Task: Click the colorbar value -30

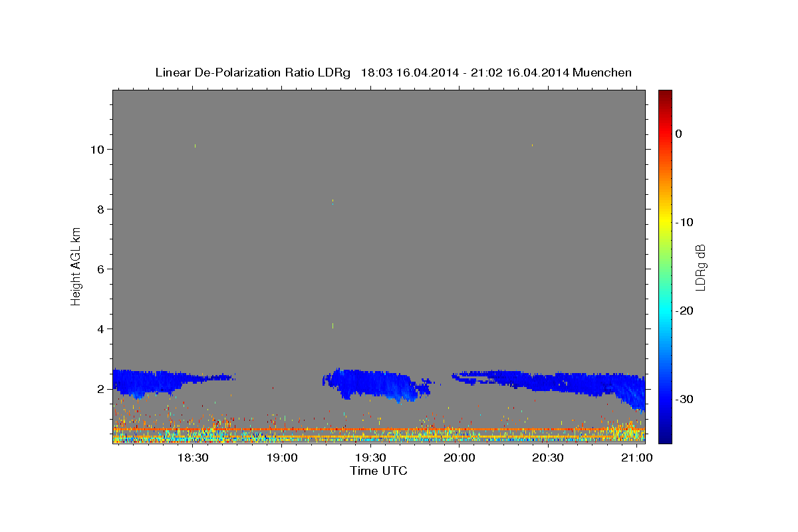Action: tap(685, 399)
